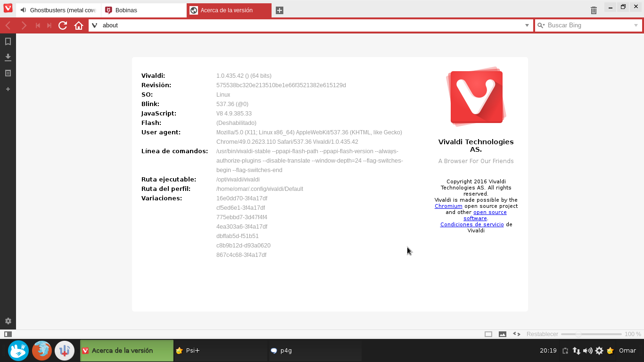Click the clipboard tray icon
Image resolution: width=644 pixels, height=362 pixels.
pyautogui.click(x=565, y=351)
